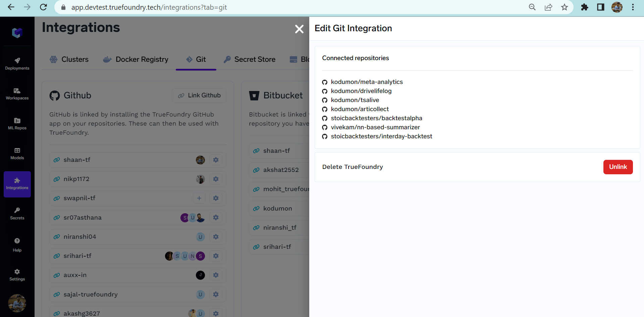Click the share page icon
This screenshot has height=317, width=644.
pyautogui.click(x=548, y=7)
